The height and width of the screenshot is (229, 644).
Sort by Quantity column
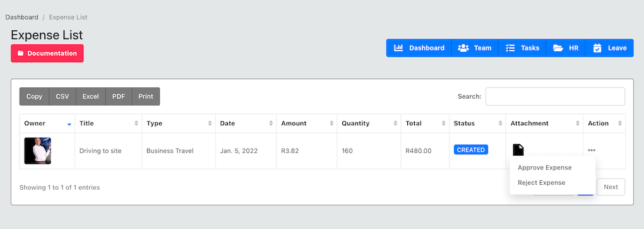click(x=369, y=123)
